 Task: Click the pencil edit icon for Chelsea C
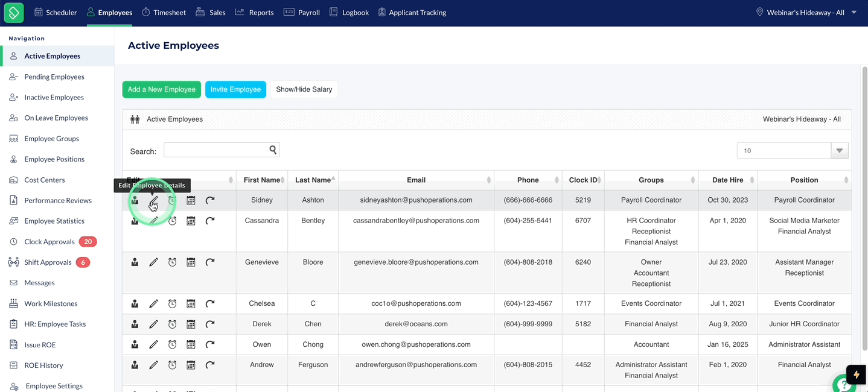pyautogui.click(x=154, y=303)
